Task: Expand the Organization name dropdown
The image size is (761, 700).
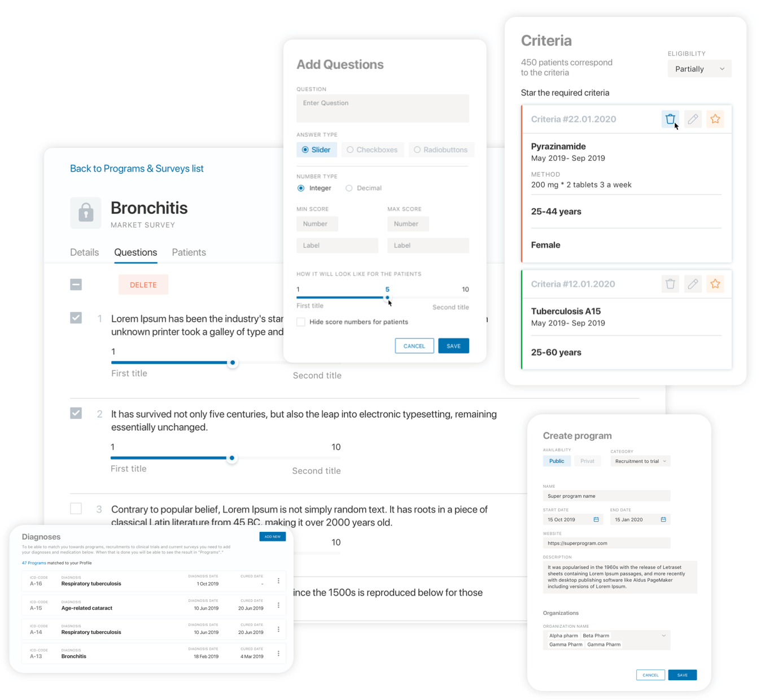Action: tap(663, 636)
